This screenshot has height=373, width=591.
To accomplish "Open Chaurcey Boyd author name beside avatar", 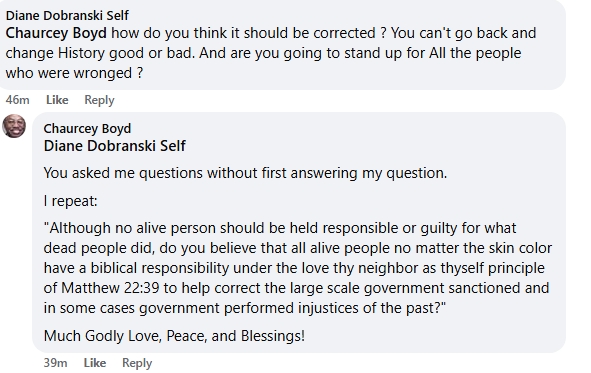I will (x=87, y=128).
